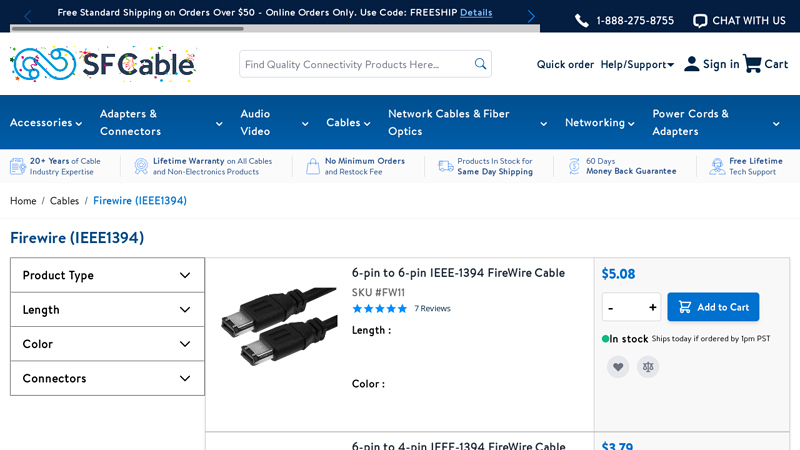Click the In stock status text
800x450 pixels.
click(x=629, y=339)
